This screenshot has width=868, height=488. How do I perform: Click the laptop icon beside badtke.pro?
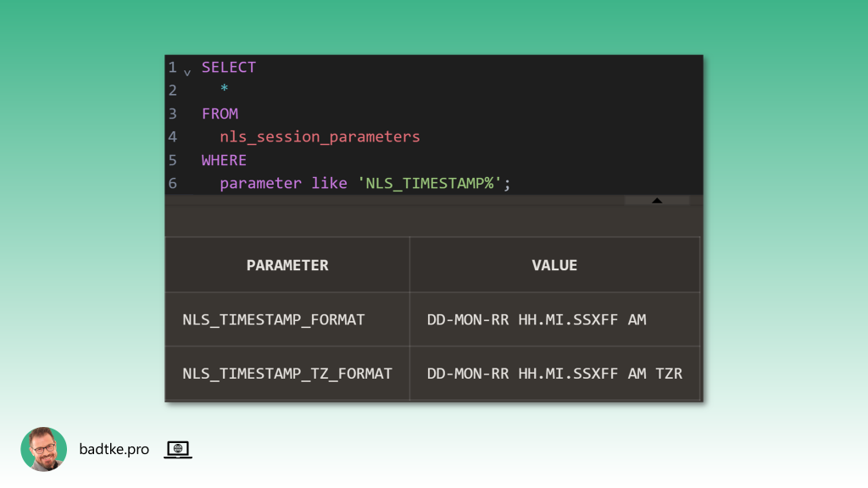[x=178, y=450]
